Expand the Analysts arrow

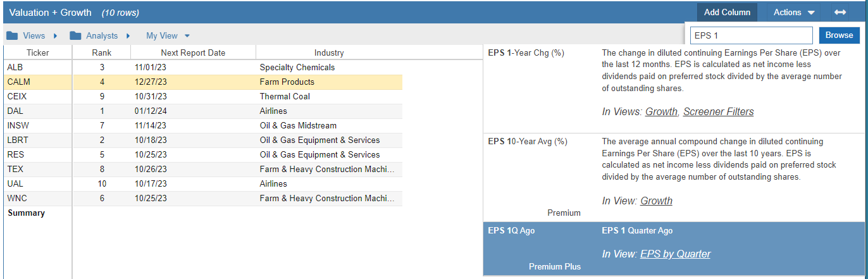(x=128, y=36)
